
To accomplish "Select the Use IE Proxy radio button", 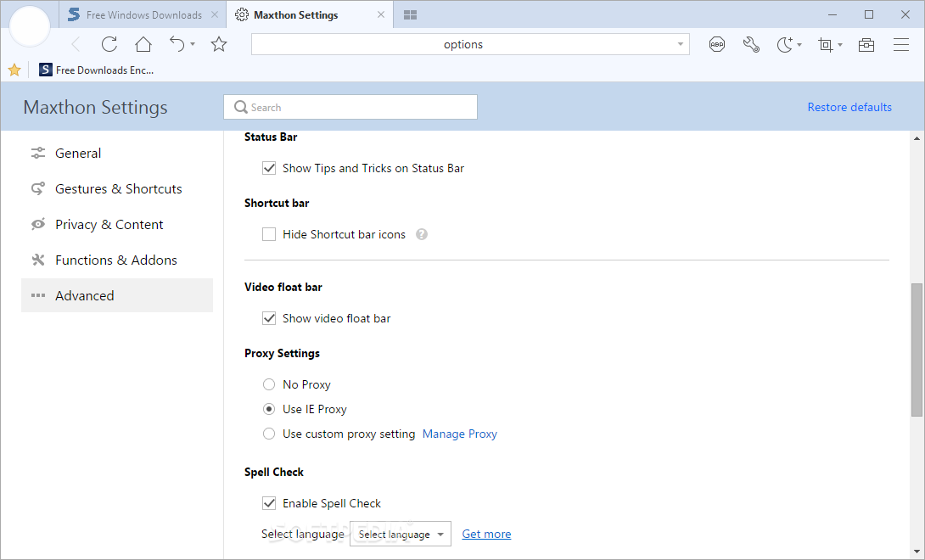I will pos(269,409).
